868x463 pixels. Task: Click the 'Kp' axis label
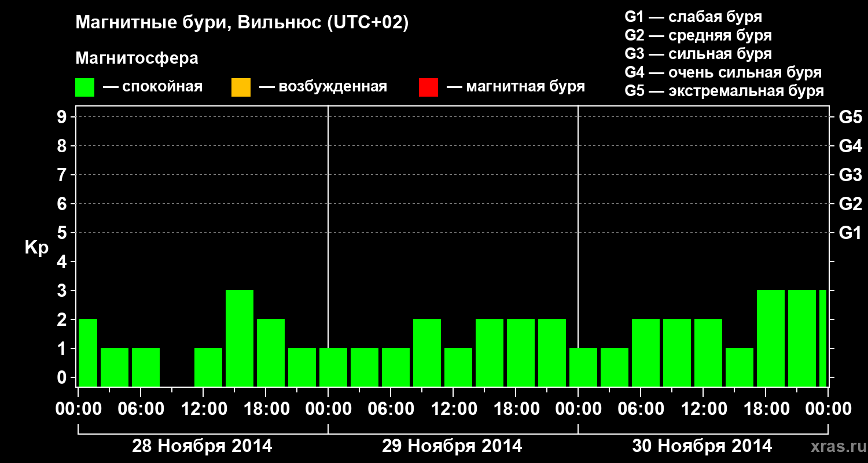(36, 248)
